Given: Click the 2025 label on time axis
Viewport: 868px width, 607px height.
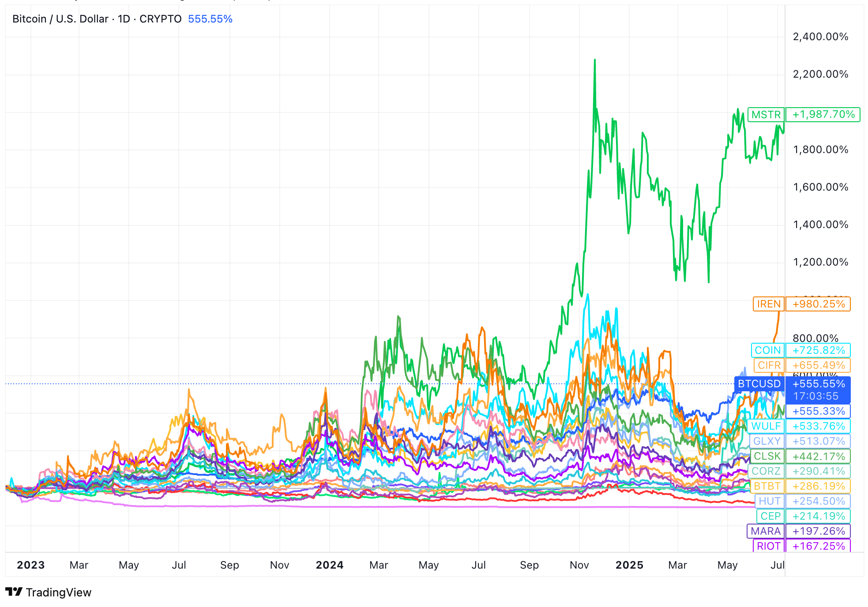Looking at the screenshot, I should click(x=629, y=565).
